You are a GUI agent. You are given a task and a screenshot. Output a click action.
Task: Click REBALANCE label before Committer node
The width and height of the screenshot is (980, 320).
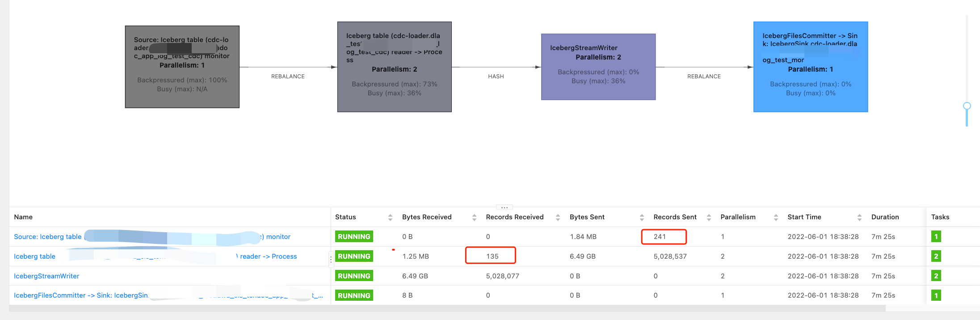point(704,77)
